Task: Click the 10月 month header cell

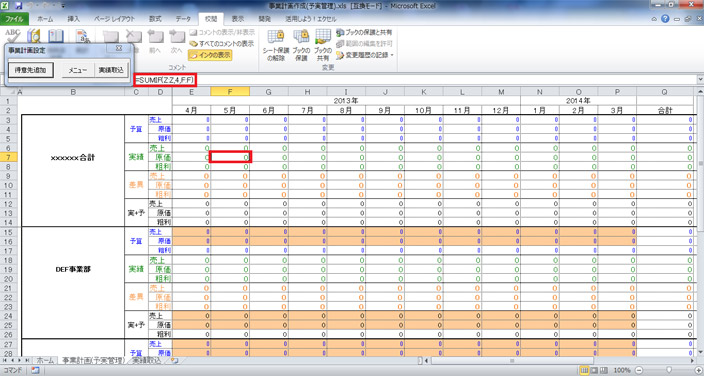Action: point(423,110)
